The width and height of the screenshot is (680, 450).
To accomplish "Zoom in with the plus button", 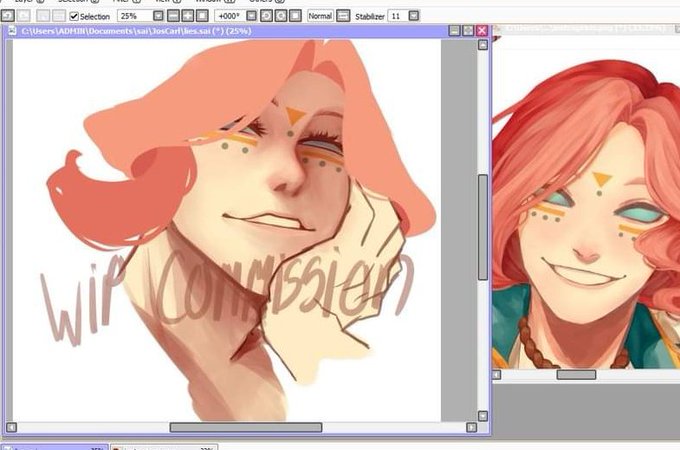I will coord(188,16).
